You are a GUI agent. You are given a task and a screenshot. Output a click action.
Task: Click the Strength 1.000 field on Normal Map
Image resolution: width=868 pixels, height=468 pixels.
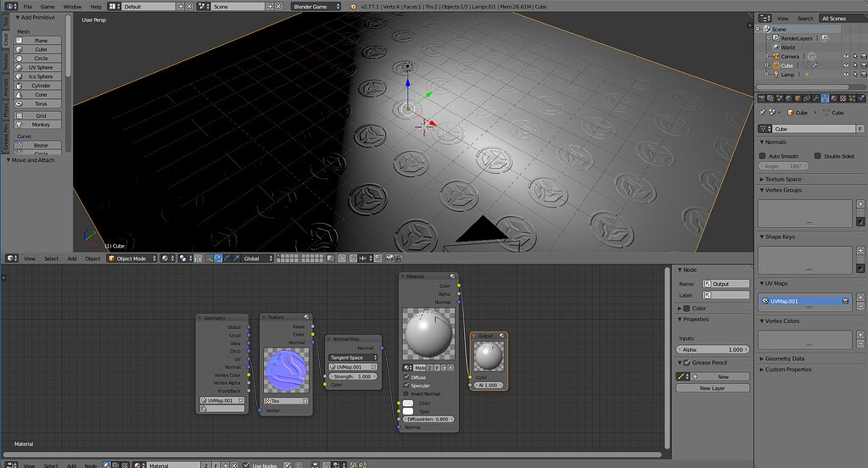pos(353,376)
